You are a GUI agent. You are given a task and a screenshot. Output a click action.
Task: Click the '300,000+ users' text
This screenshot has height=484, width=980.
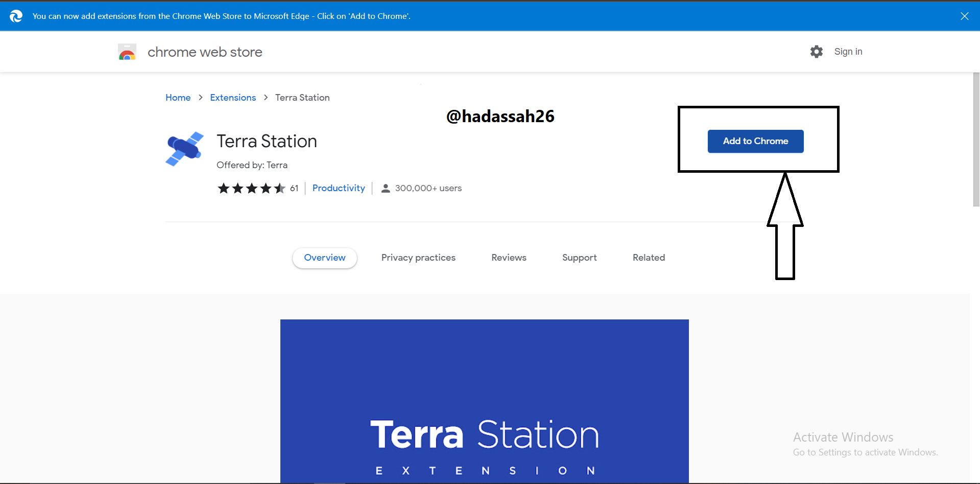428,188
